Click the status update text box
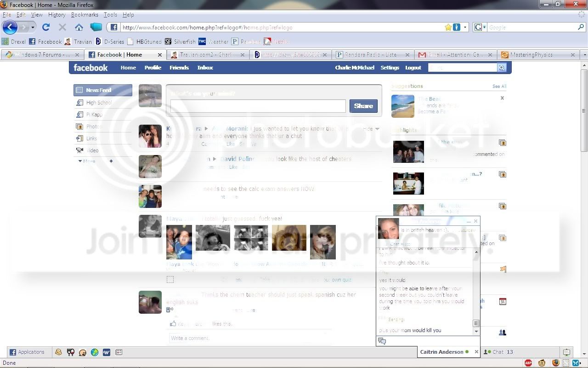The width and height of the screenshot is (588, 368). coord(258,106)
